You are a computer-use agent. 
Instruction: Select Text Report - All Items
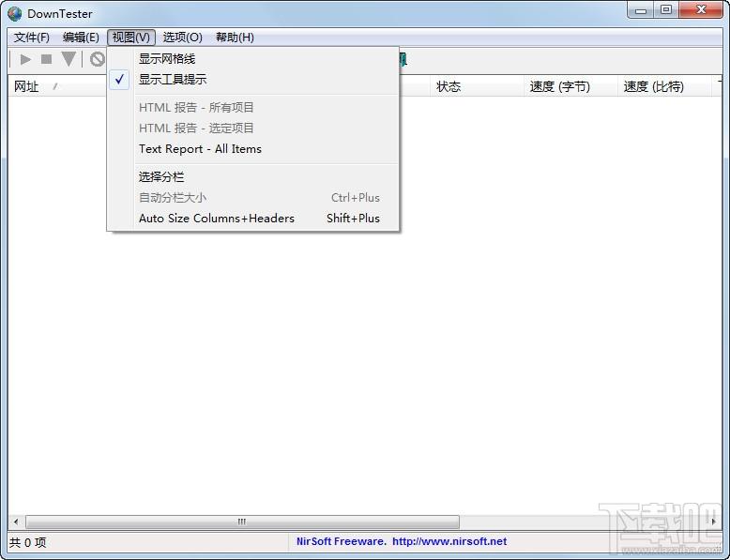coord(200,149)
